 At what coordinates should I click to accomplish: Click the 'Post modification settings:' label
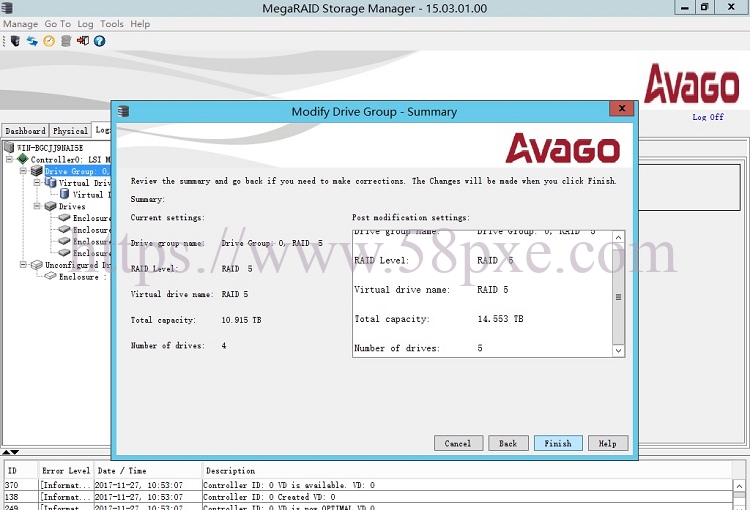(x=411, y=217)
